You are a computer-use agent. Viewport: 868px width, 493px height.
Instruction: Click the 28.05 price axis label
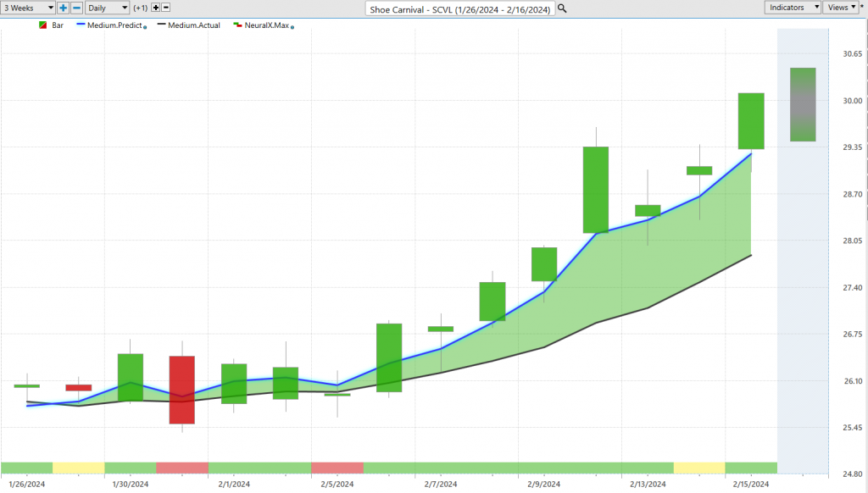click(853, 241)
